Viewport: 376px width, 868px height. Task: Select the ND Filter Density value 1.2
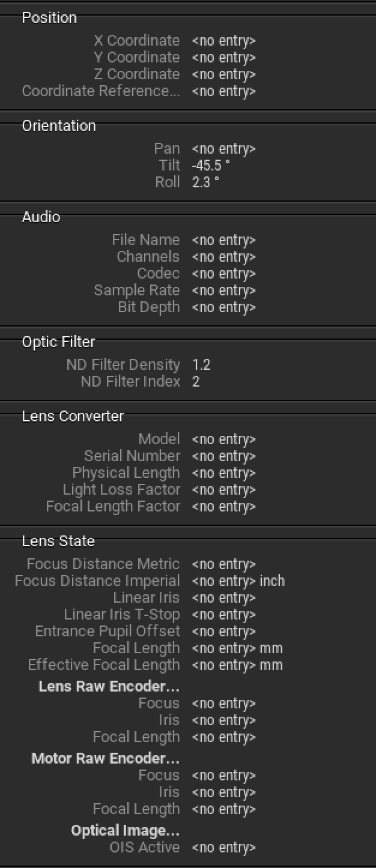(202, 365)
